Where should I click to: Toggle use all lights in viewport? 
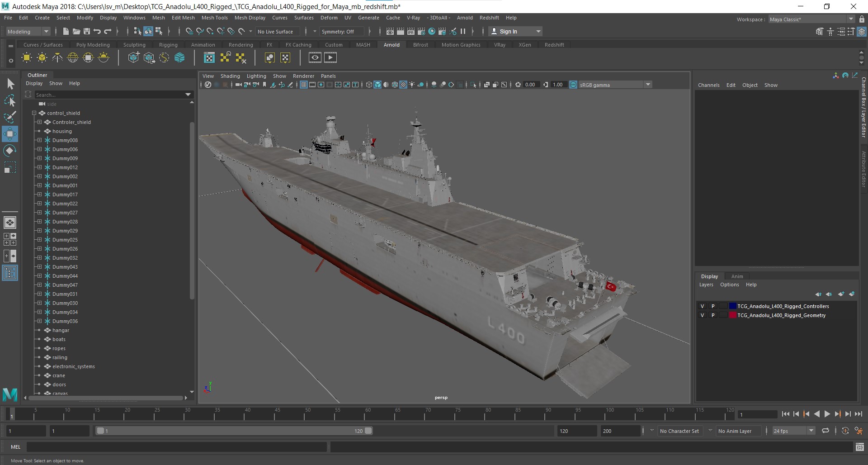click(412, 85)
